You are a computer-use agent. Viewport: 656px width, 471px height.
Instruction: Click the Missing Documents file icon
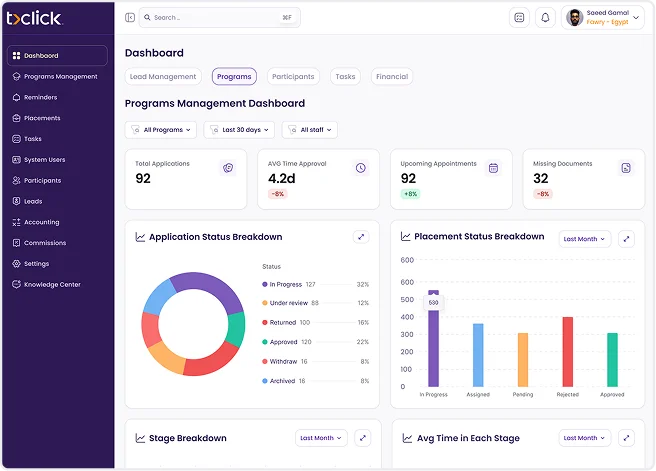click(x=626, y=168)
